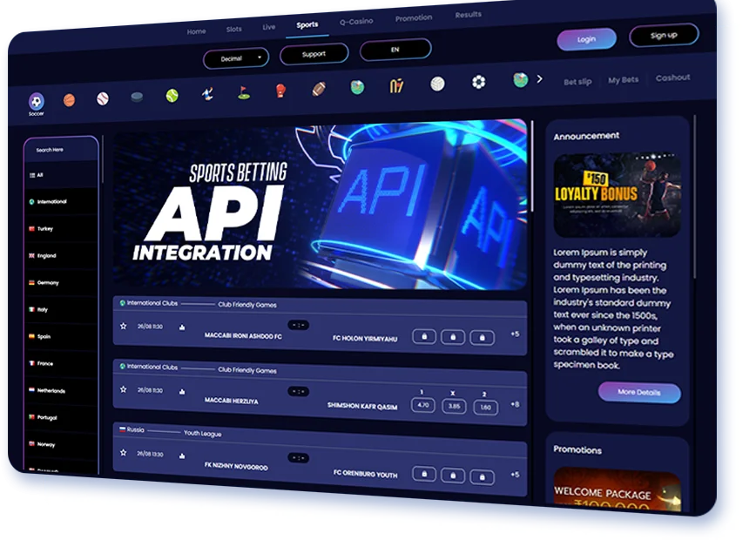
Task: Pick the 1.60 away win odds
Action: tap(485, 408)
